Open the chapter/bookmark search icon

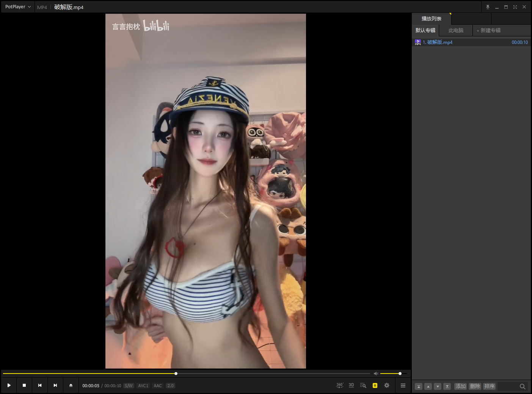[x=363, y=385]
